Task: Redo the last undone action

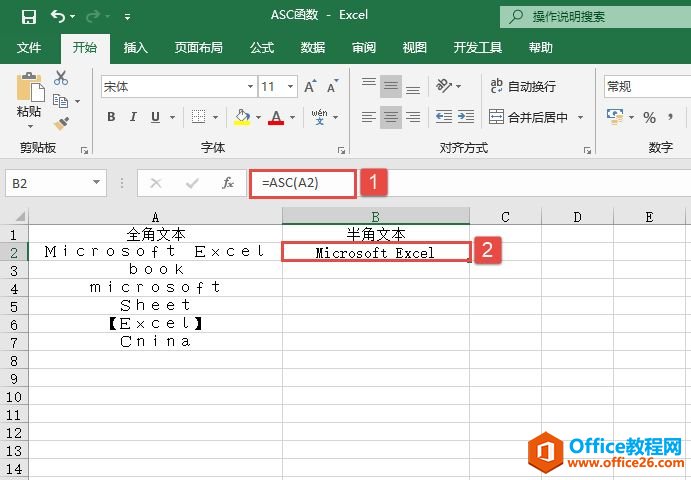Action: [x=93, y=16]
